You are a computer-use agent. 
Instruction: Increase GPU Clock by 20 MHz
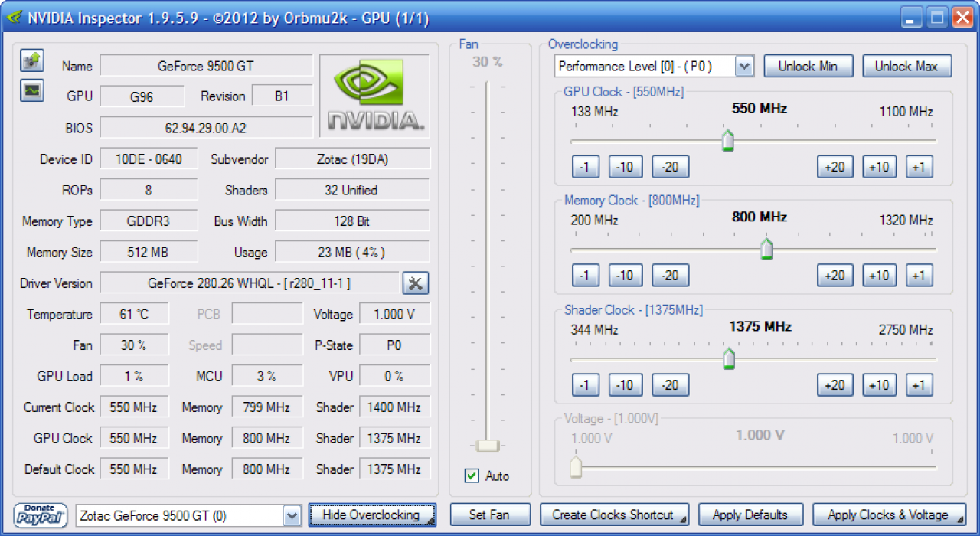tap(835, 167)
